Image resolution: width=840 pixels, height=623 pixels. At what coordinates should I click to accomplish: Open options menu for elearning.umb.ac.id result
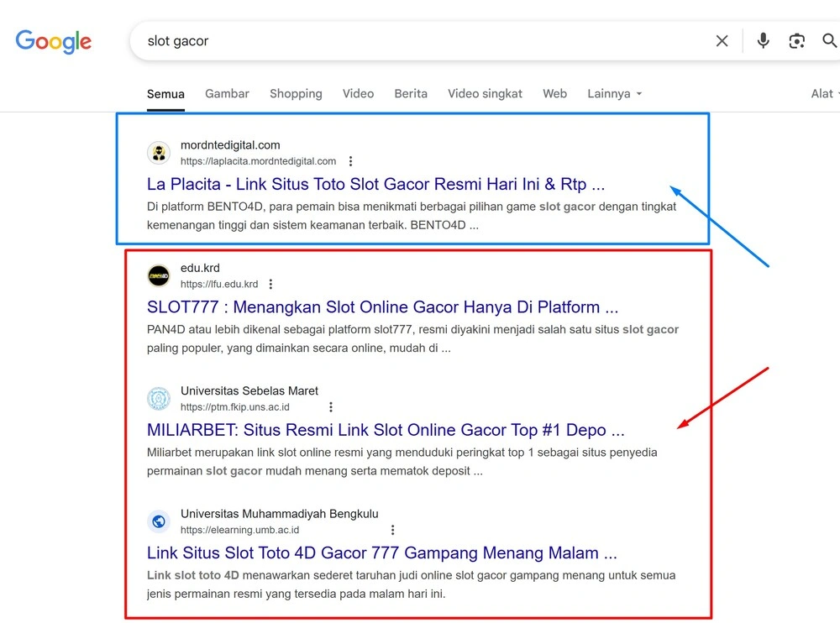(x=392, y=530)
